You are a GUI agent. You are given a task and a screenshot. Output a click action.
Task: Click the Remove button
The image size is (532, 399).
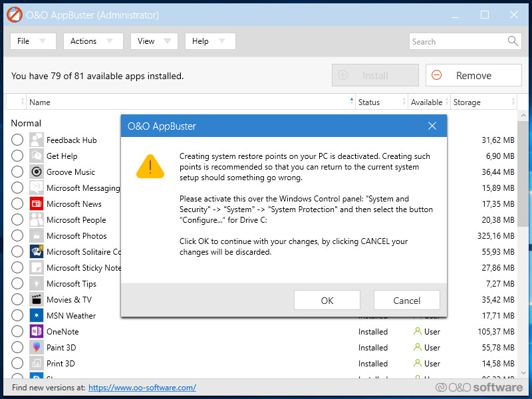click(x=473, y=75)
